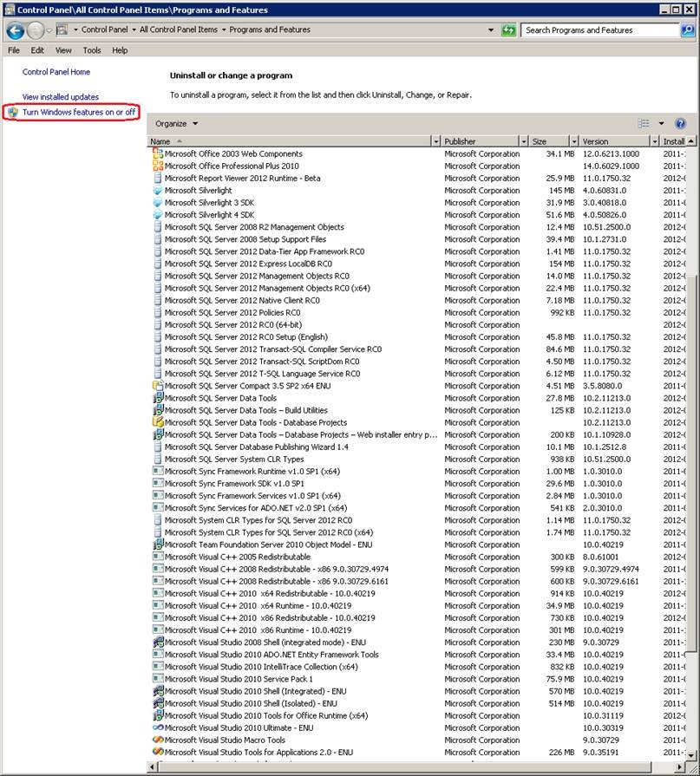Click the Back navigation arrow button

tap(16, 30)
